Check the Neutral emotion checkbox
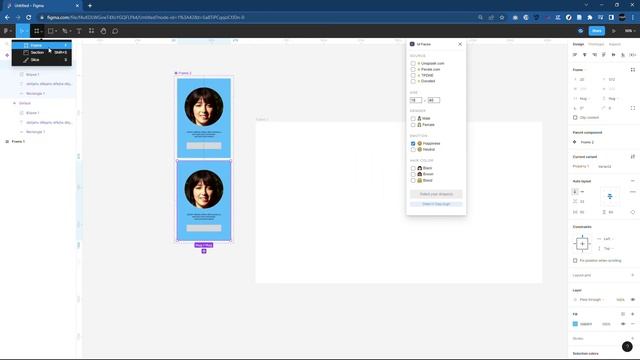The width and height of the screenshot is (640, 360). (413, 150)
